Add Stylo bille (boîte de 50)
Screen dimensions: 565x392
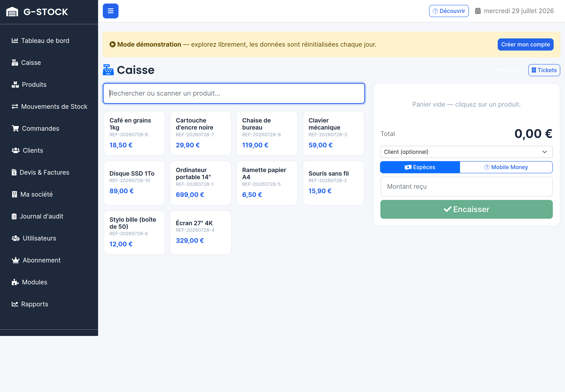134,232
